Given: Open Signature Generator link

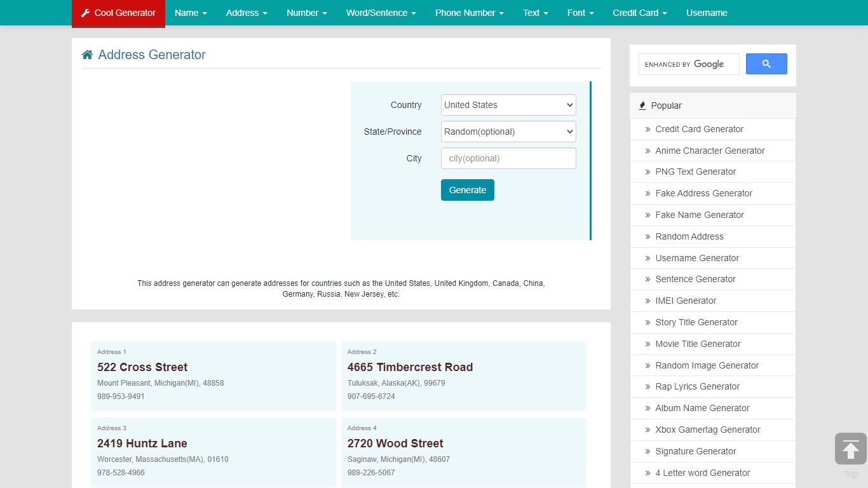Looking at the screenshot, I should coord(696,451).
